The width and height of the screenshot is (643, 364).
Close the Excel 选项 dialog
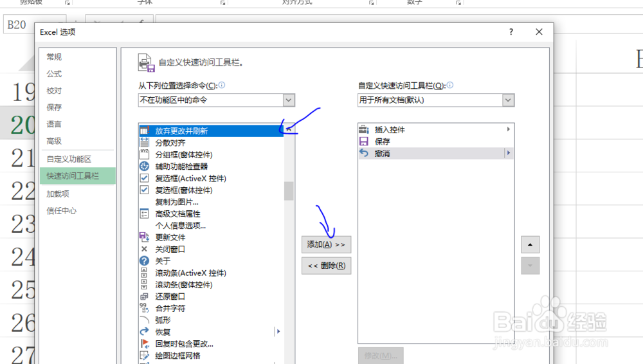click(539, 32)
